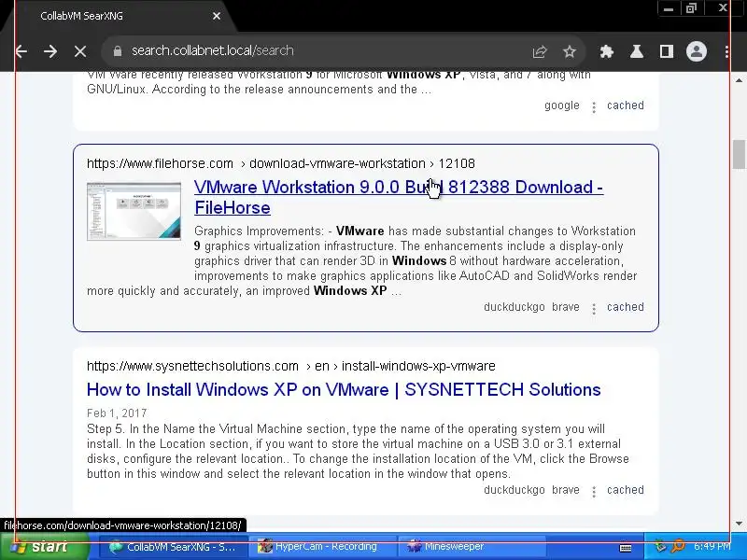Open cached link for SYSNETTECH result
The image size is (747, 560).
625,489
